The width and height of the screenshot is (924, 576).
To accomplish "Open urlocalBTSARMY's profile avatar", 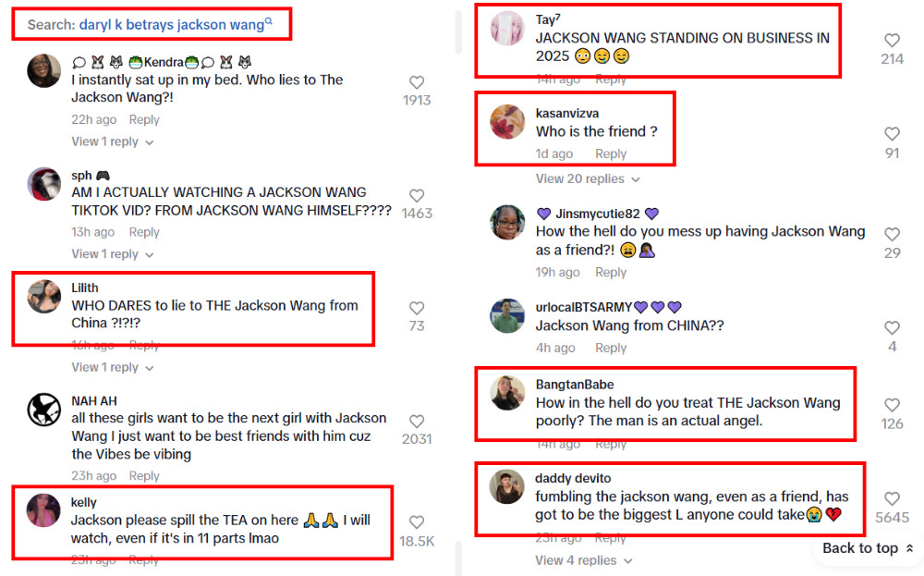I will point(506,316).
